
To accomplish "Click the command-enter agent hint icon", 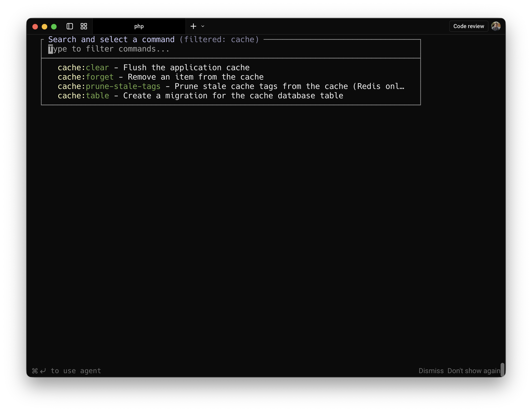I will pyautogui.click(x=39, y=371).
